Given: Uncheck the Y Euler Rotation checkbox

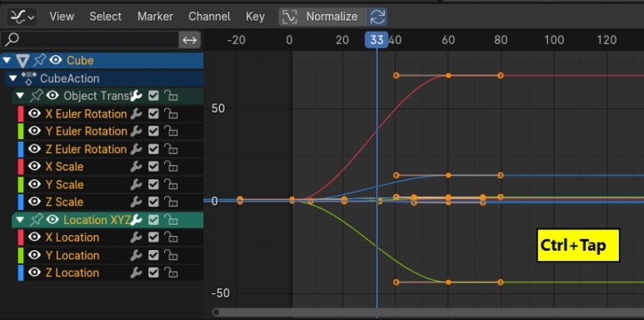Looking at the screenshot, I should (x=153, y=132).
